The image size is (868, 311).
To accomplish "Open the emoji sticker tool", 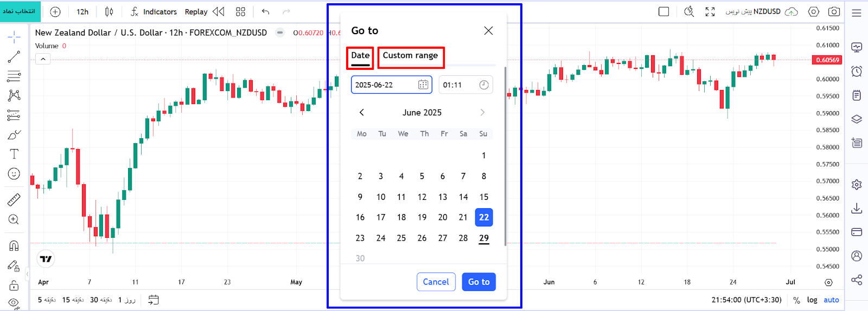I will (14, 173).
